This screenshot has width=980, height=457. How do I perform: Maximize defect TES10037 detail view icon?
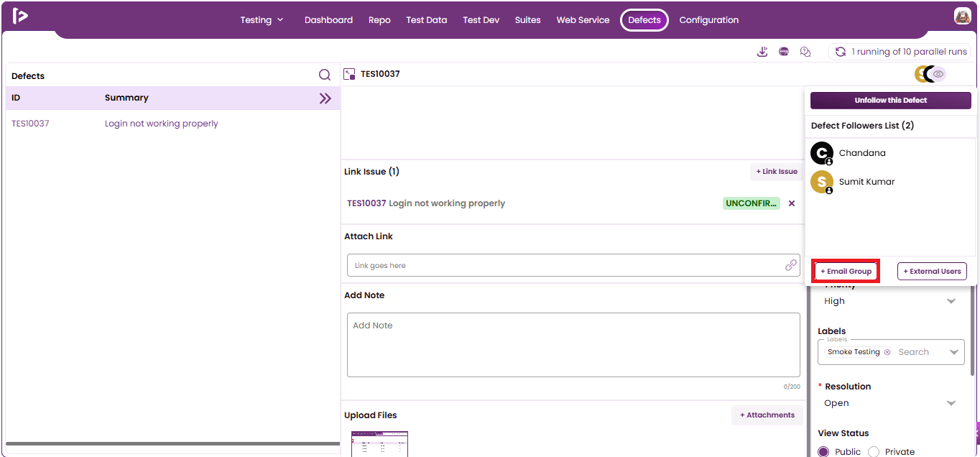tap(350, 74)
